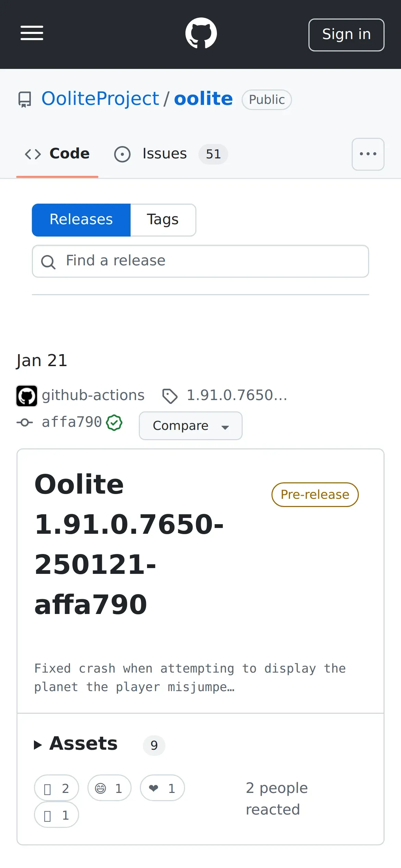Open the hamburger navigation menu
Screen dimensions: 401x868
32,33
